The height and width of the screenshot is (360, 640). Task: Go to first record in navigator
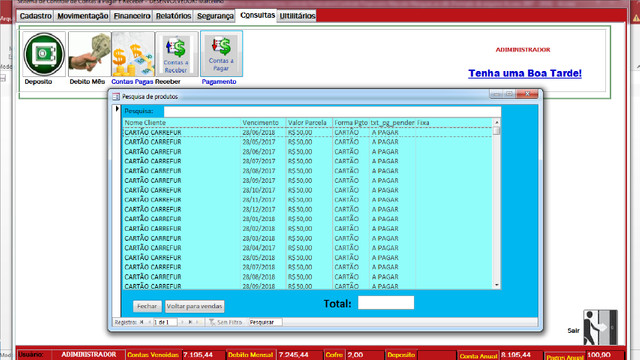click(142, 322)
